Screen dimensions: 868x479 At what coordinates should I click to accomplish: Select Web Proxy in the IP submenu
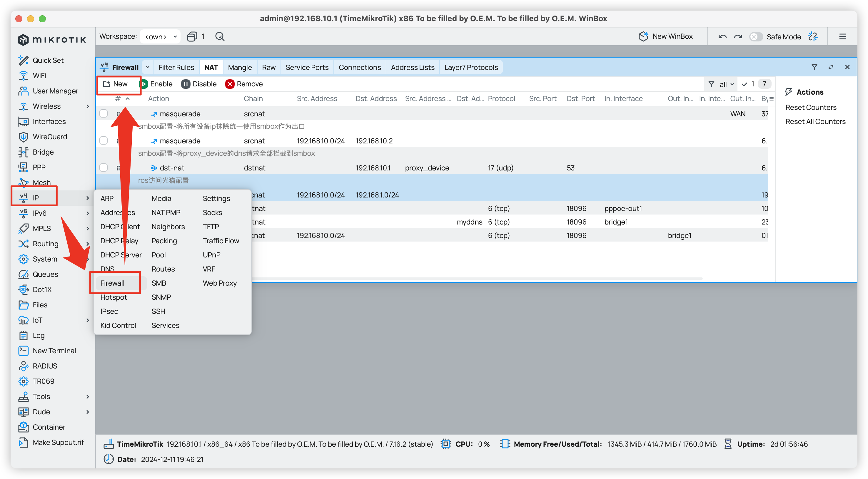pyautogui.click(x=220, y=283)
